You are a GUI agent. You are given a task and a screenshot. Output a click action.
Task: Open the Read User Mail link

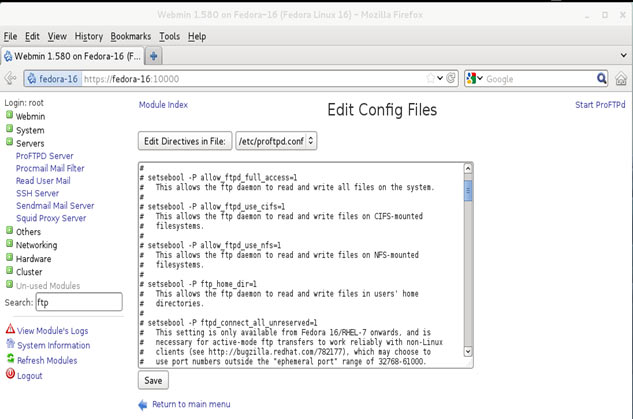(43, 181)
